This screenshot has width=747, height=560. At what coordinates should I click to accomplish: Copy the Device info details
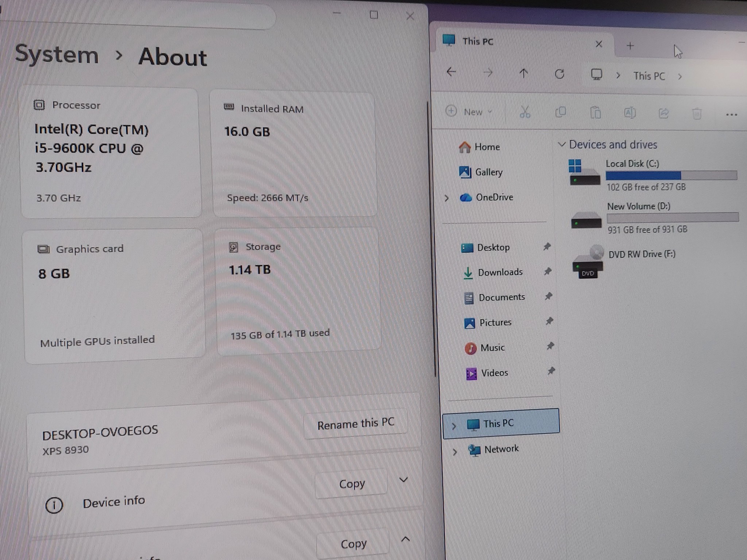(352, 484)
